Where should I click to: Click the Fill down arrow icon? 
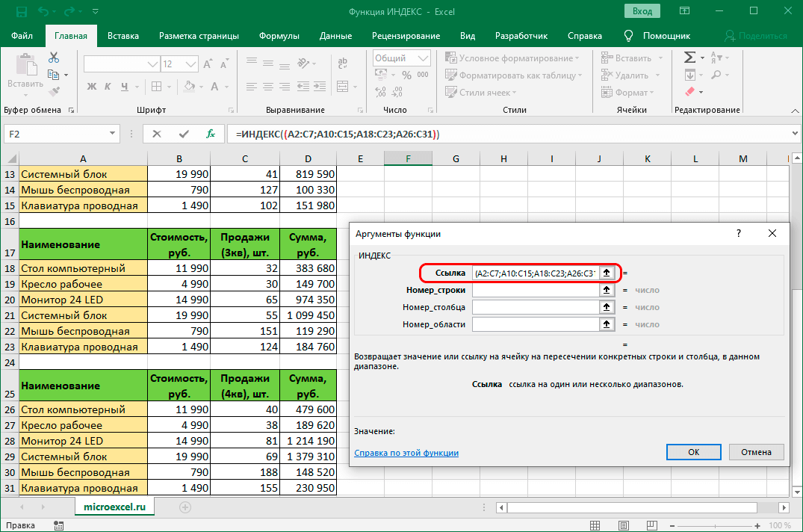click(689, 75)
